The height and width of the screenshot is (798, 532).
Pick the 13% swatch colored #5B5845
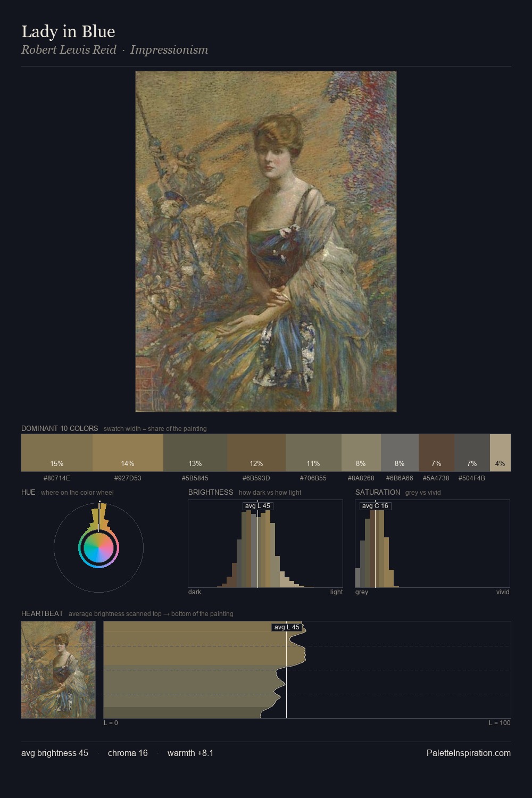coord(195,453)
